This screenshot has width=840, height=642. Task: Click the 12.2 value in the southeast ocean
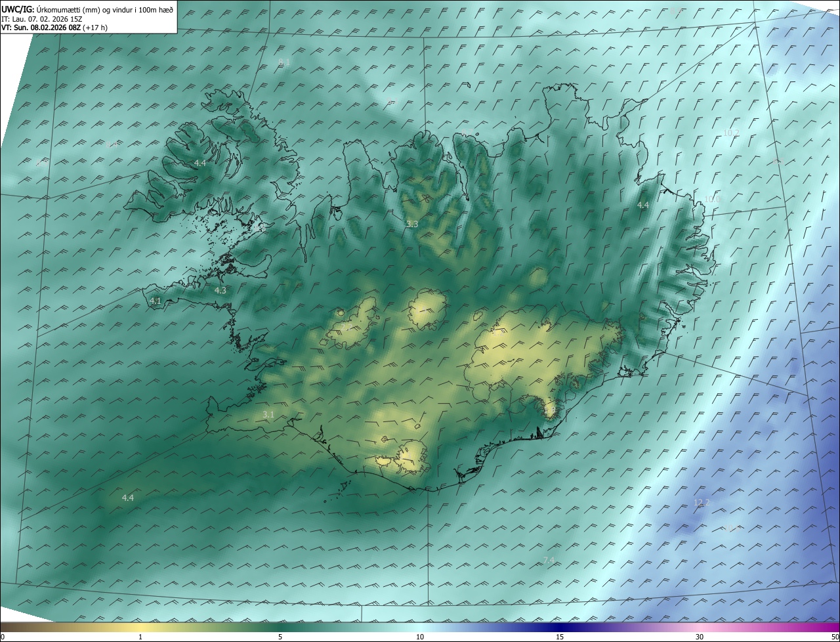click(702, 503)
